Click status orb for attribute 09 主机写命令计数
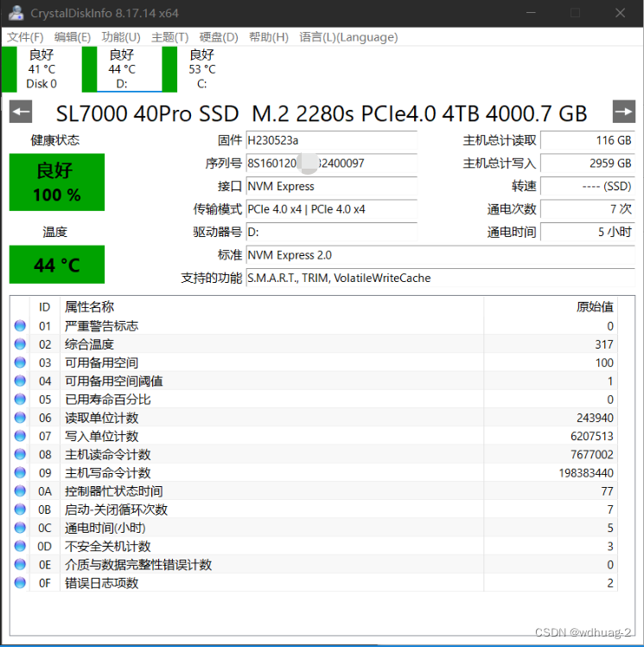This screenshot has height=647, width=644. pos(20,472)
